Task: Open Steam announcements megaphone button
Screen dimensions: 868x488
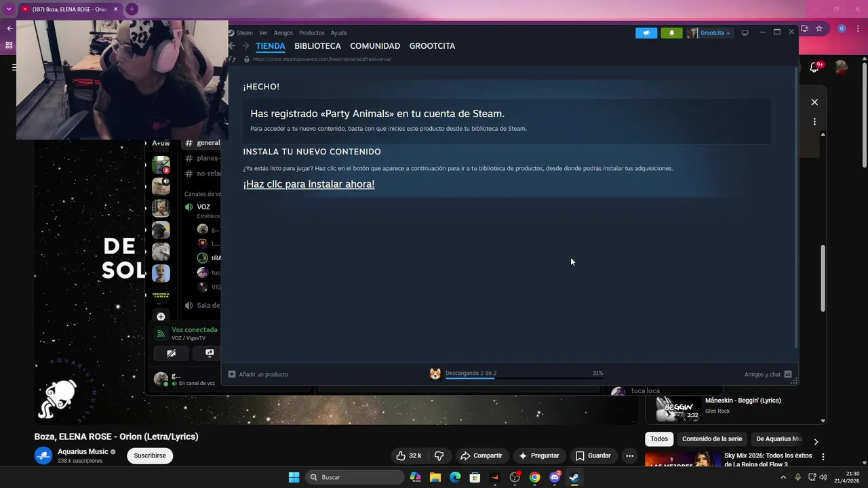Action: (646, 33)
